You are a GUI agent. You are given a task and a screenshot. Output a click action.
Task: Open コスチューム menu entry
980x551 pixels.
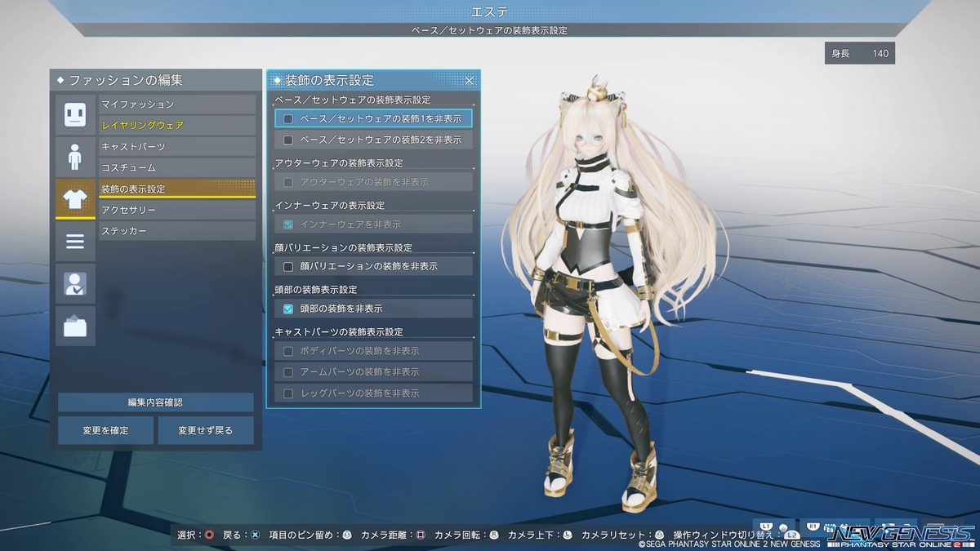(x=177, y=167)
